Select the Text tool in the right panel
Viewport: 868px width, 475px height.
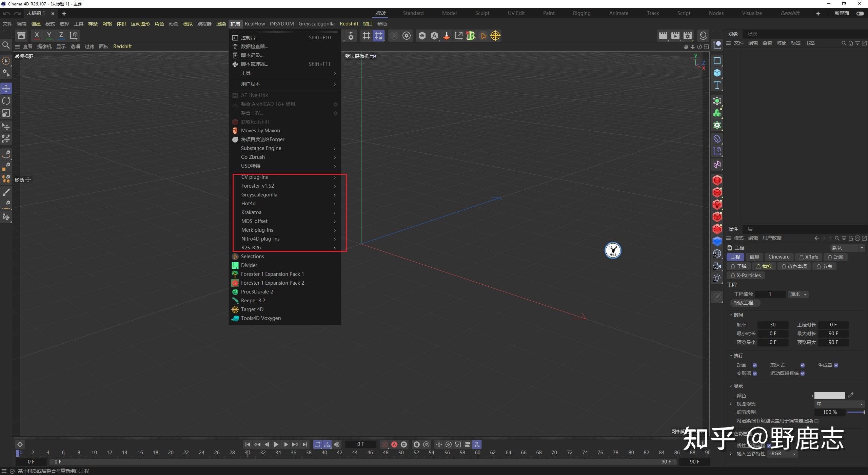click(717, 85)
